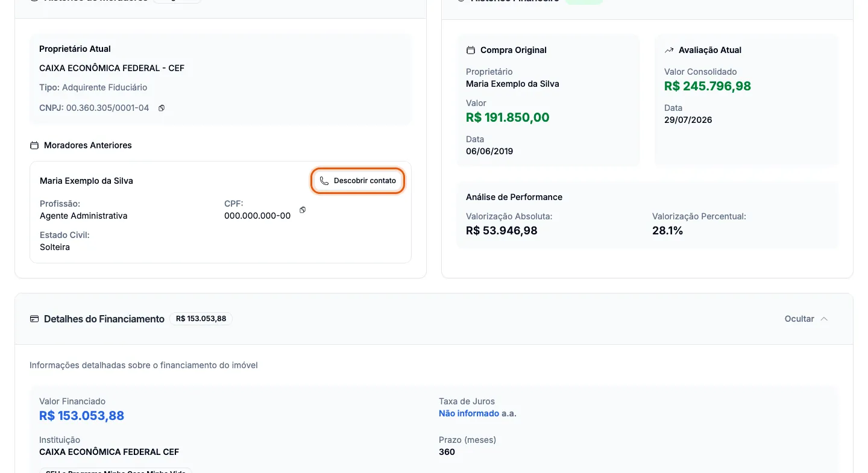Copy the CPF using its copy icon

[303, 210]
